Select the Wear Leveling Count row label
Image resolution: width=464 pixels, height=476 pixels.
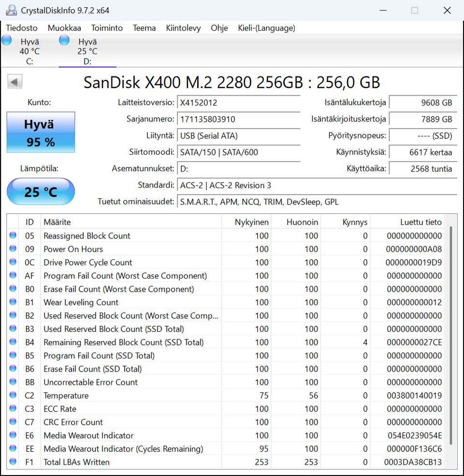(x=81, y=302)
